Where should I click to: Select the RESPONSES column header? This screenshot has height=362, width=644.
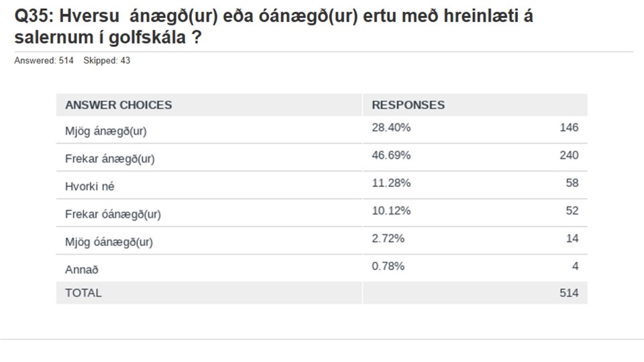[x=408, y=105]
